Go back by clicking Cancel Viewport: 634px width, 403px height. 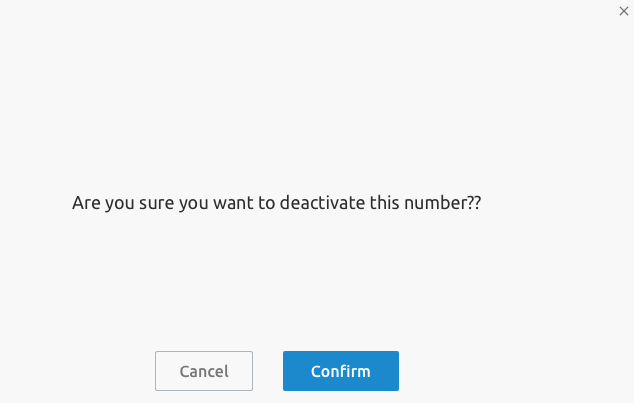pyautogui.click(x=204, y=371)
